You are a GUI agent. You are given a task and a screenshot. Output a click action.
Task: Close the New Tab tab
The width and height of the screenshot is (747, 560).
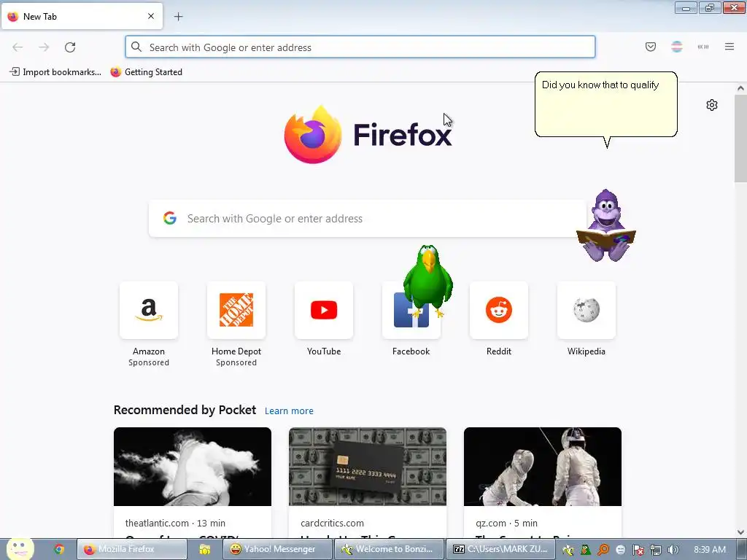(x=151, y=16)
